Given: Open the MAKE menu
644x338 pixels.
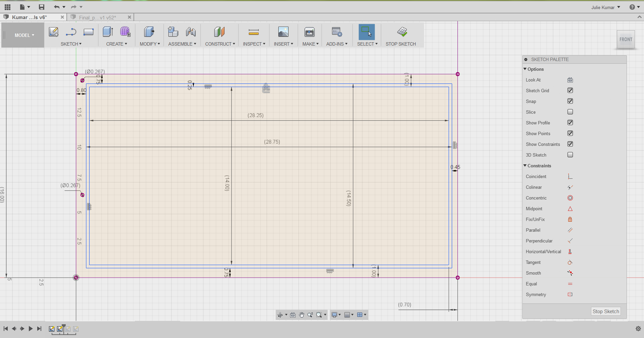Looking at the screenshot, I should (x=310, y=44).
